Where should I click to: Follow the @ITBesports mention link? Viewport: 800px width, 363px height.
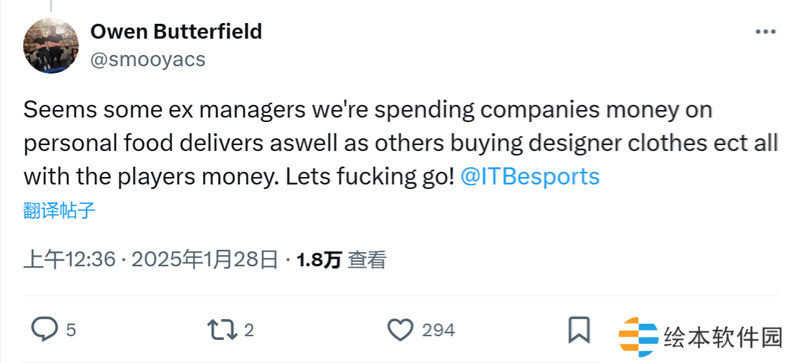(x=530, y=177)
